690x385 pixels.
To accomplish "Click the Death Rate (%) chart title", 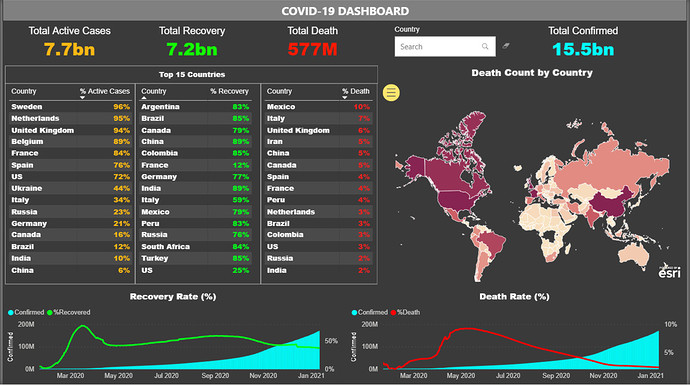I will pos(514,297).
